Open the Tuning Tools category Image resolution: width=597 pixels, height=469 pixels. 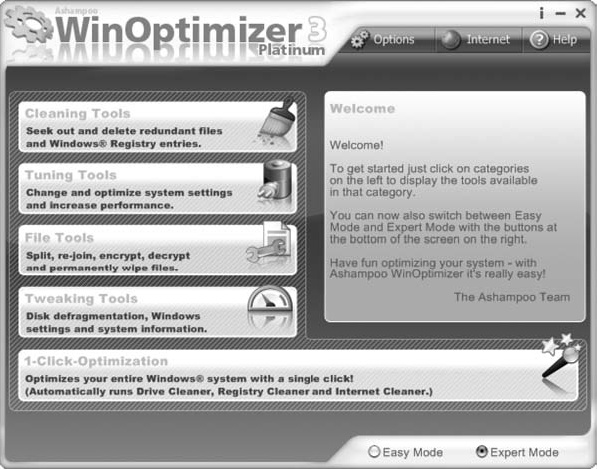point(158,189)
